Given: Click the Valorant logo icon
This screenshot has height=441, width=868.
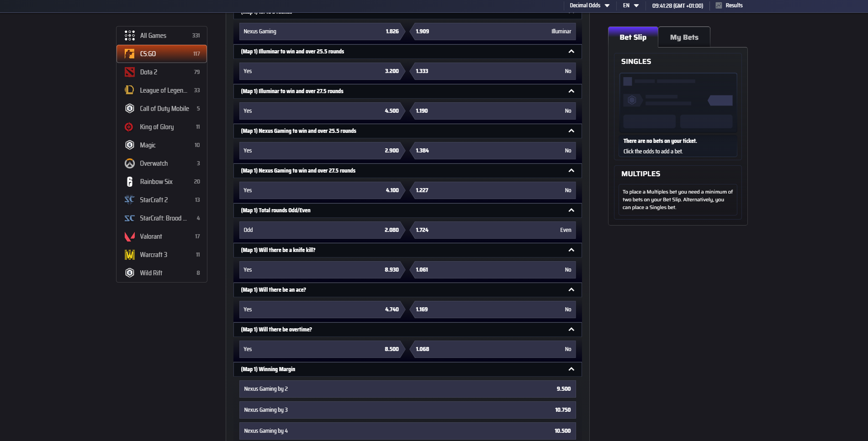Looking at the screenshot, I should (130, 236).
